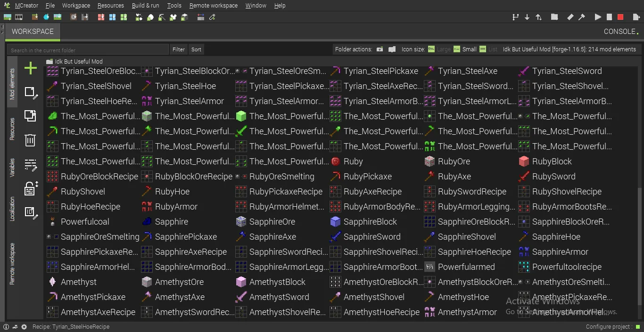Set icon size to List
This screenshot has width=644, height=332.
tap(488, 49)
